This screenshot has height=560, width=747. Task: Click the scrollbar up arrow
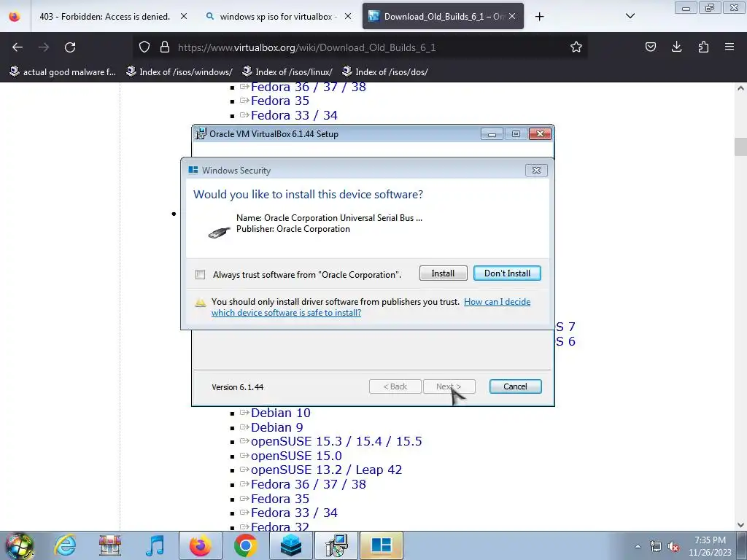click(740, 88)
